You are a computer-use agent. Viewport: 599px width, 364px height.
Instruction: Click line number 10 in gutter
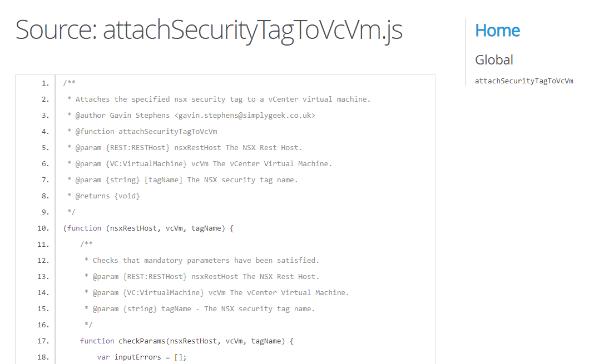tap(43, 228)
